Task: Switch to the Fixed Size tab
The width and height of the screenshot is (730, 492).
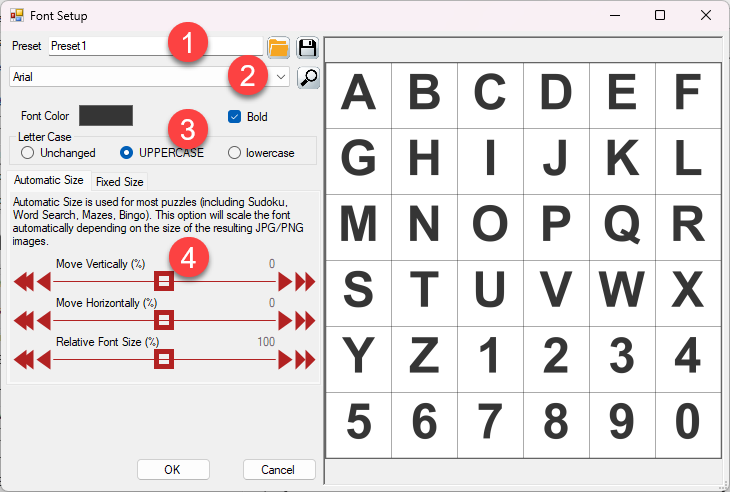Action: 120,182
